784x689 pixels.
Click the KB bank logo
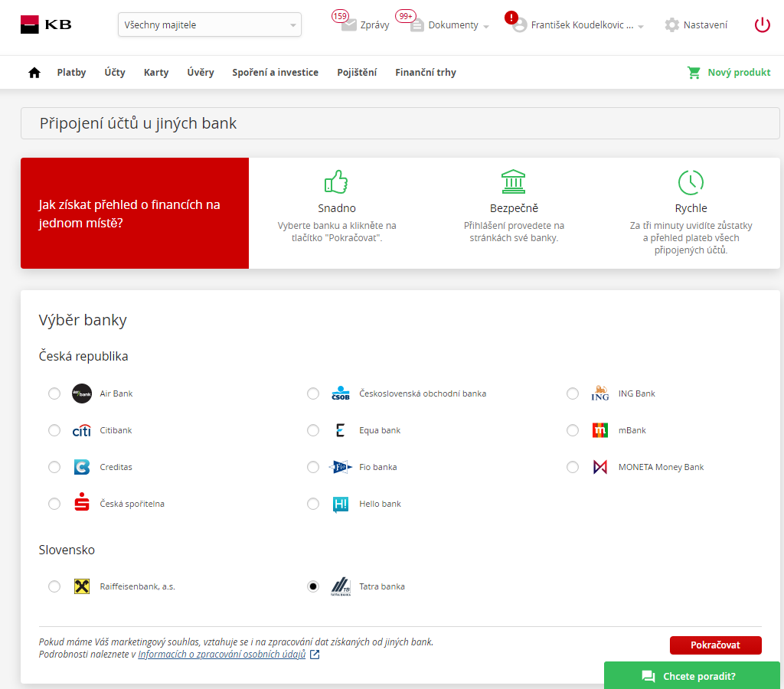46,24
